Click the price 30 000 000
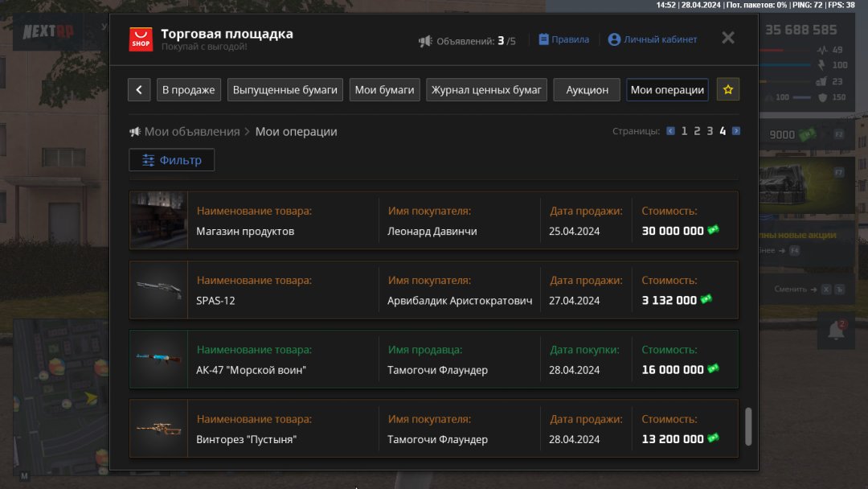 [x=673, y=231]
